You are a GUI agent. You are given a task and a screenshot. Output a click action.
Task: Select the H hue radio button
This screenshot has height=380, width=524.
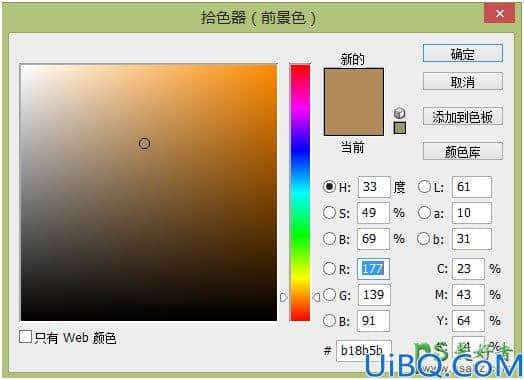pyautogui.click(x=330, y=186)
